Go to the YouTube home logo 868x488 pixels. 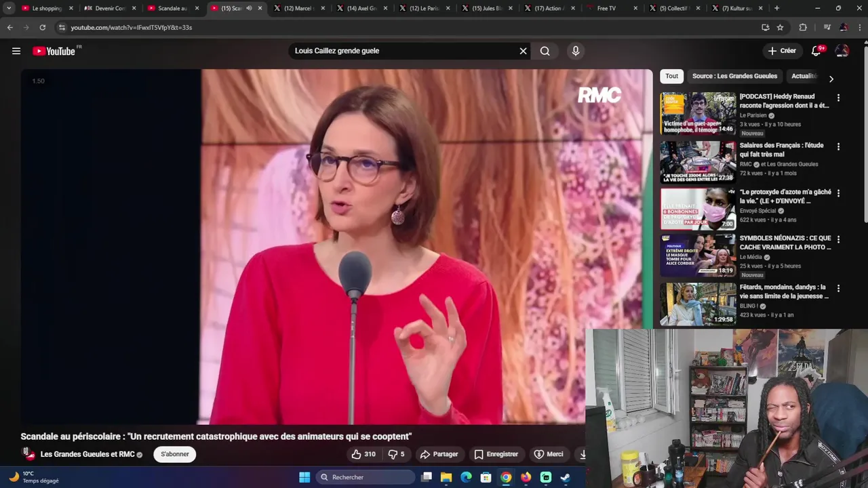point(54,51)
